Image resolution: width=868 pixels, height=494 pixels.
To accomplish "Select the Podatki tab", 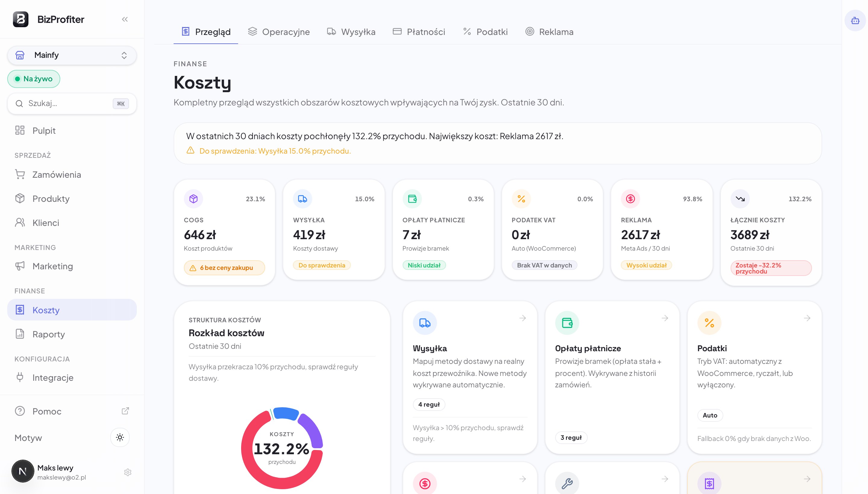I will [486, 32].
